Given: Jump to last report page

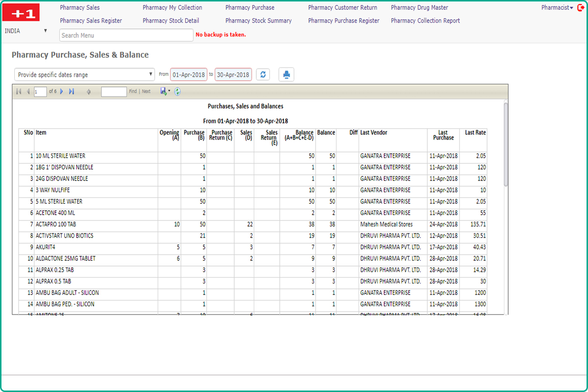Looking at the screenshot, I should (72, 92).
